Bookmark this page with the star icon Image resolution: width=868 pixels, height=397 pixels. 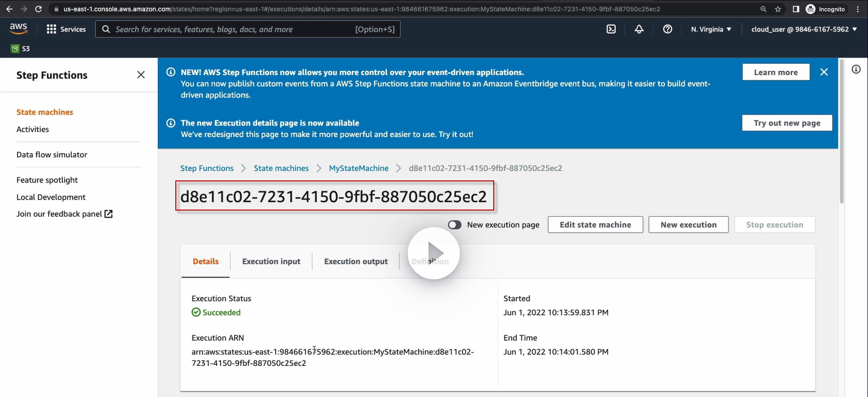pos(778,9)
